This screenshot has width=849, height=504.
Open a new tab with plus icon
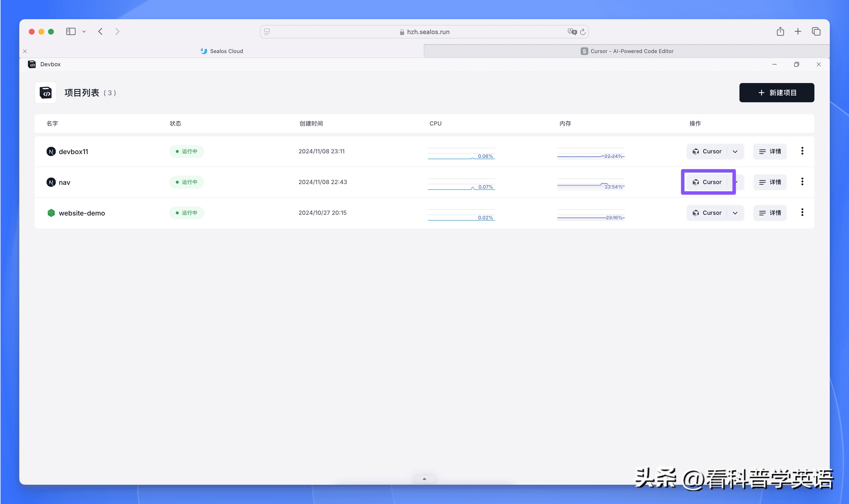[798, 32]
